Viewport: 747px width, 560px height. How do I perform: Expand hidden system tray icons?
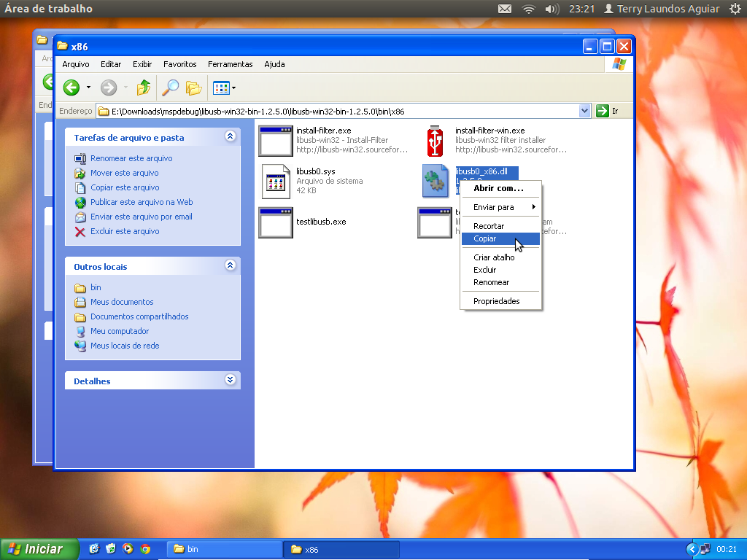pos(692,549)
